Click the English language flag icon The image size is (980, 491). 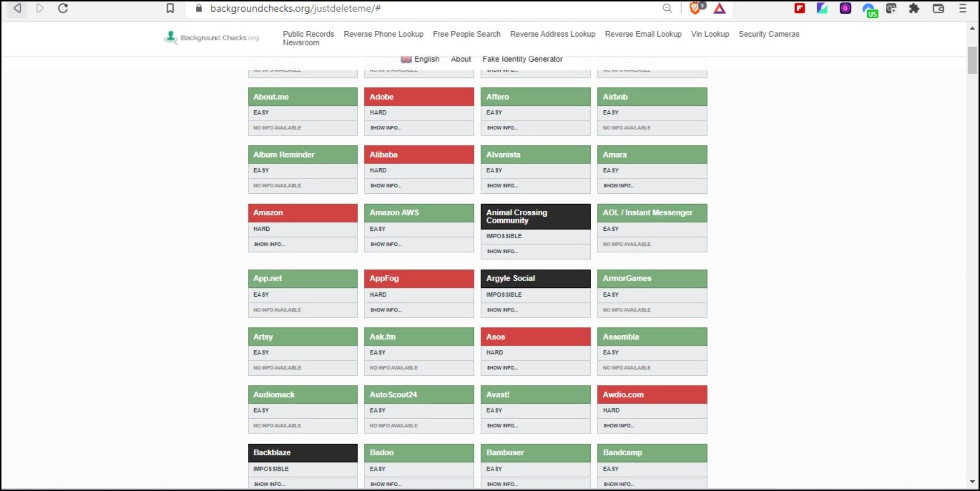point(406,60)
